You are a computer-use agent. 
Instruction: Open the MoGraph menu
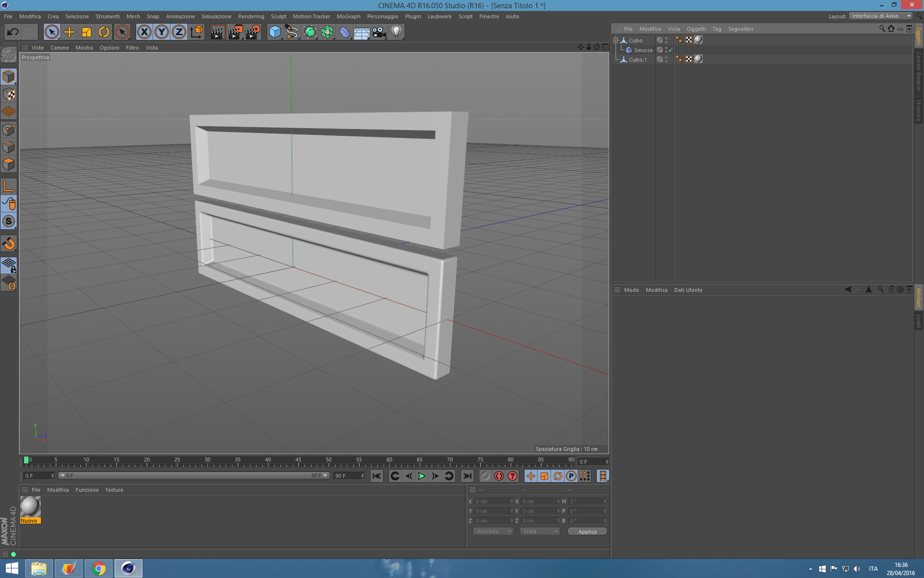[x=348, y=16]
